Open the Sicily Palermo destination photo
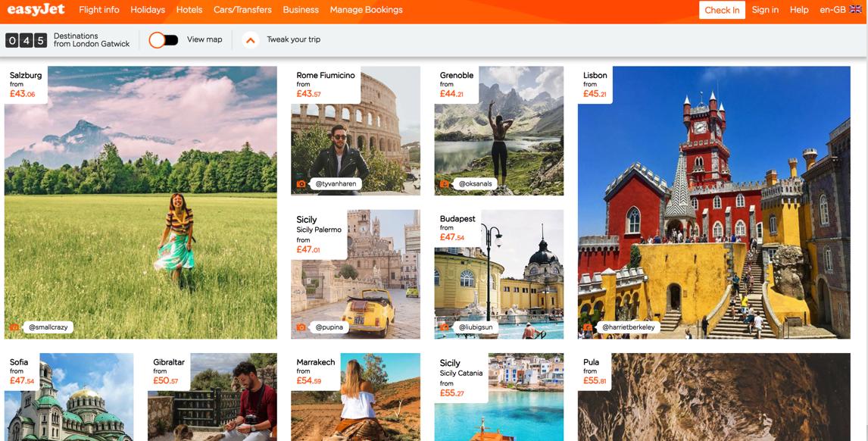 coord(355,274)
